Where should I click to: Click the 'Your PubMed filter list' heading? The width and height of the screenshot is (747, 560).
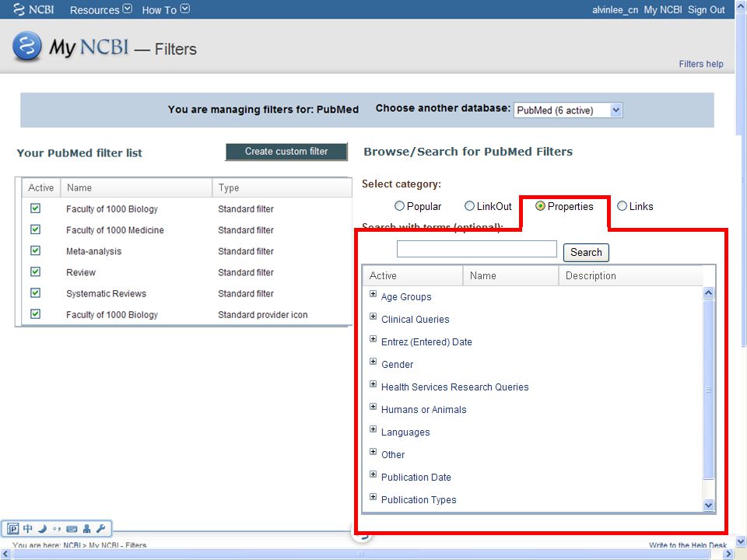79,153
